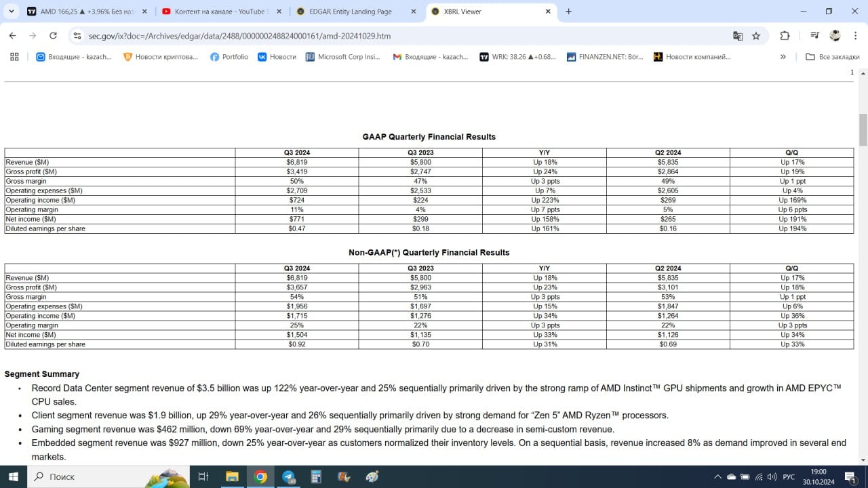
Task: Close the XBRL Viewer tab
Action: [x=548, y=12]
